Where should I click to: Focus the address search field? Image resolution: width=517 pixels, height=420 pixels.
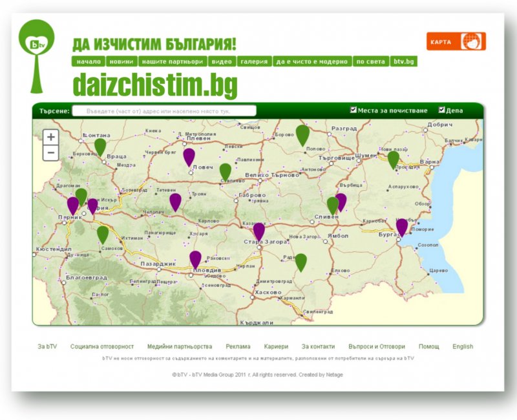click(164, 110)
